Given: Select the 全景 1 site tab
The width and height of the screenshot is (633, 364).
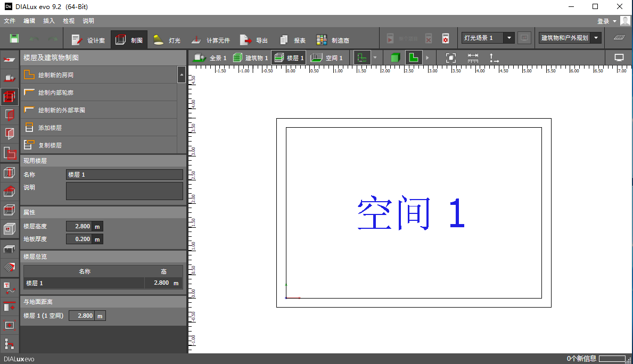Looking at the screenshot, I should coord(210,57).
